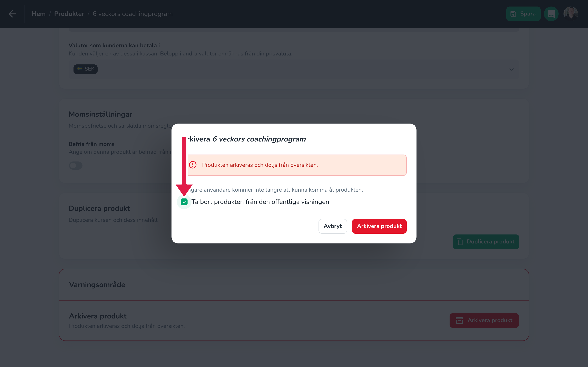Open the SEK currency selector field

click(294, 69)
